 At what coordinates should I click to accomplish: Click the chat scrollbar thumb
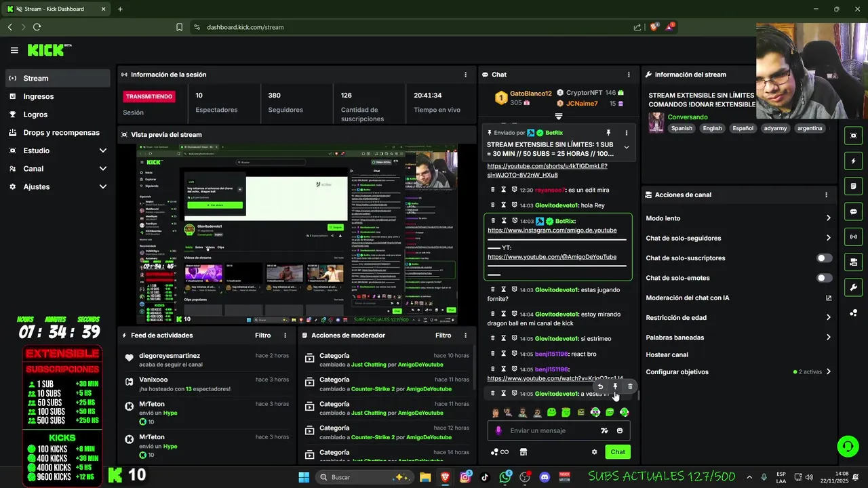(639, 396)
